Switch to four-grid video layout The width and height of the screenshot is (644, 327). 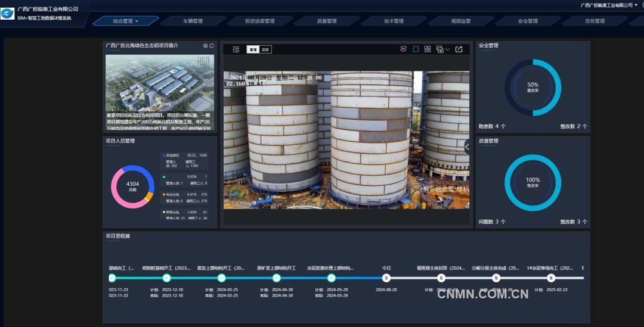(428, 49)
